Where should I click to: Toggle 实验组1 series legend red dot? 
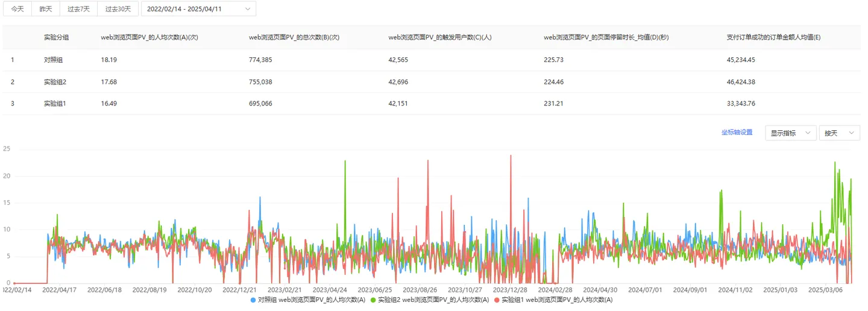coord(497,300)
